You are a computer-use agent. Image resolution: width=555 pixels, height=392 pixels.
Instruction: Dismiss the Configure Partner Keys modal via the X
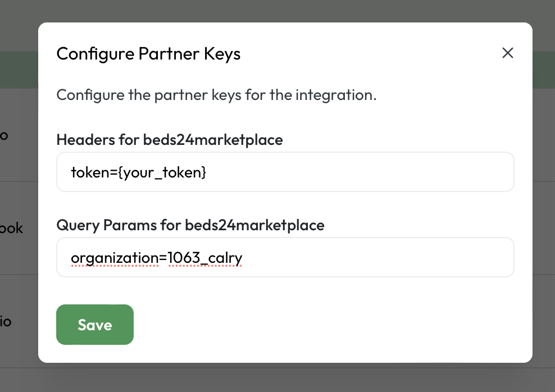(x=508, y=53)
